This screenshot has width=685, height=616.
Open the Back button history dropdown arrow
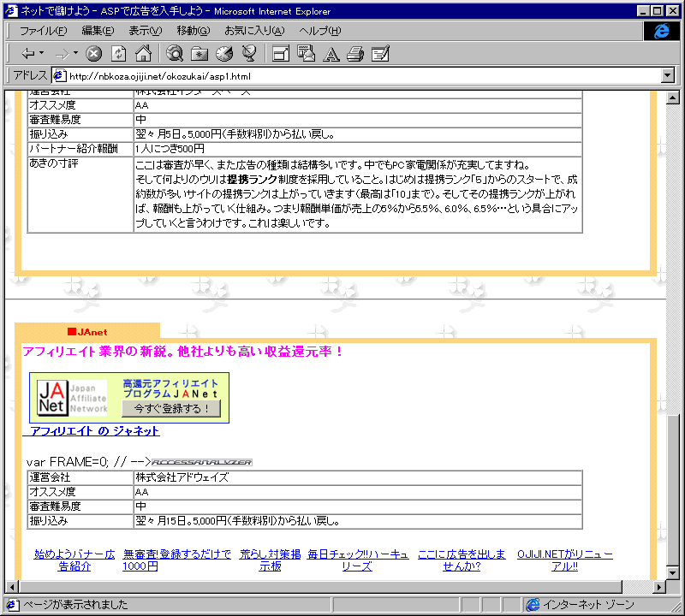pos(41,53)
